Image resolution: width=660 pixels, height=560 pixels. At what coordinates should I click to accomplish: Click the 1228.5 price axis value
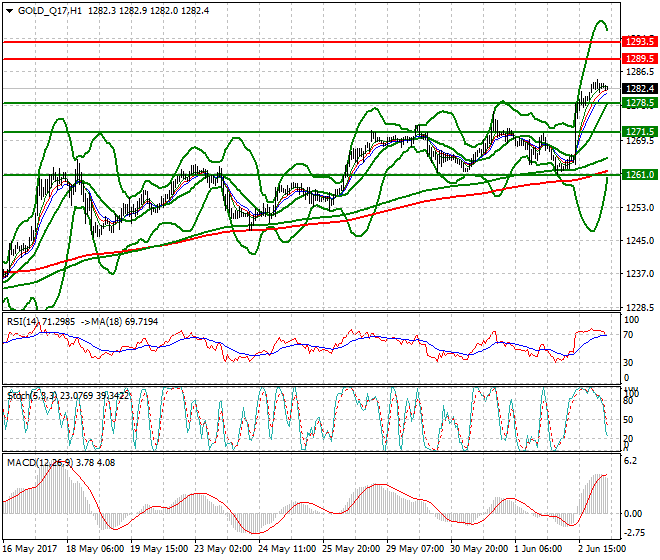click(640, 308)
